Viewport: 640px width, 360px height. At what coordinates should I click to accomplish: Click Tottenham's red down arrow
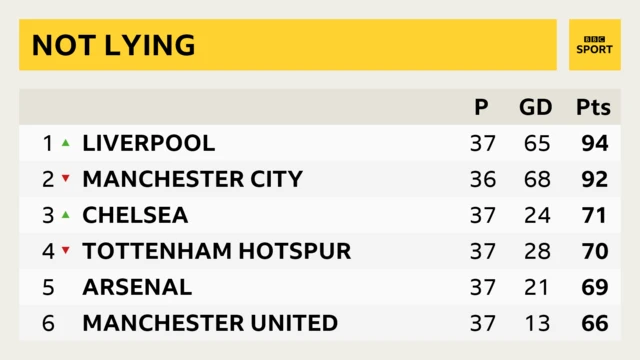[x=66, y=250]
